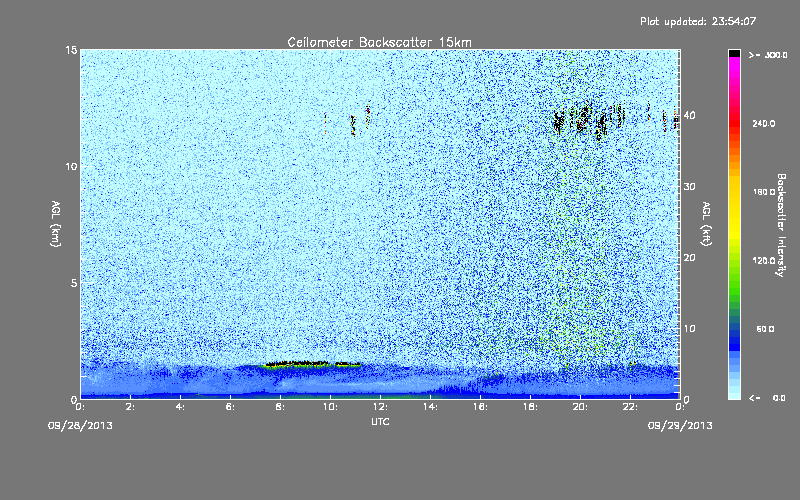
Task: Click the 40 kft tick on right axis
Action: (x=689, y=115)
